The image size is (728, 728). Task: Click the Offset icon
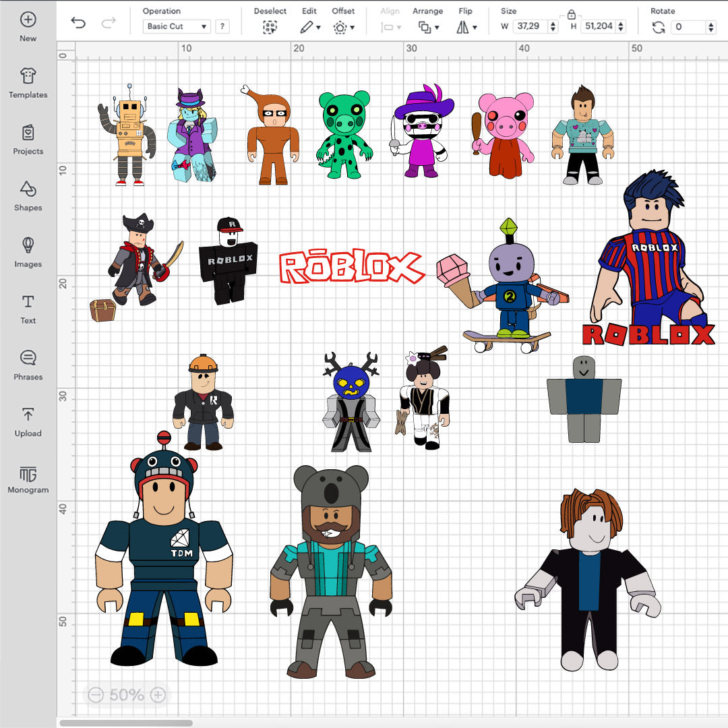pyautogui.click(x=340, y=28)
